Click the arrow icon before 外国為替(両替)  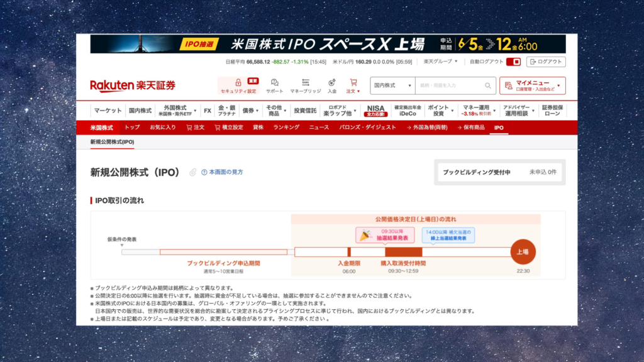click(409, 128)
